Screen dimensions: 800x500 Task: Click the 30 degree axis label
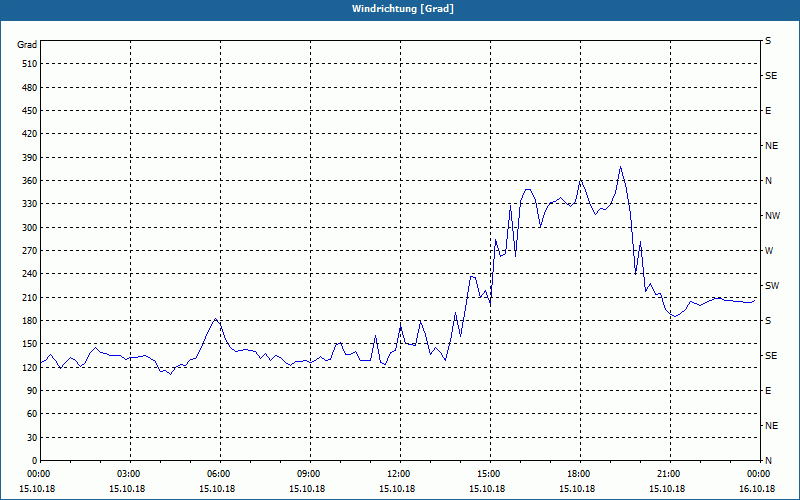click(x=32, y=438)
